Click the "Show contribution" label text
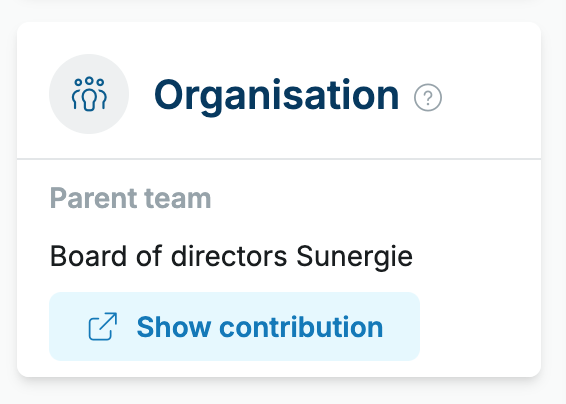The width and height of the screenshot is (566, 404). point(260,327)
